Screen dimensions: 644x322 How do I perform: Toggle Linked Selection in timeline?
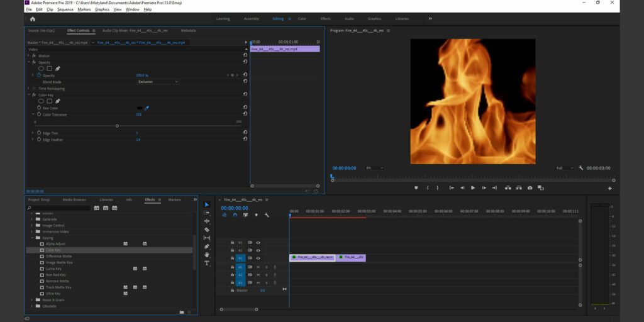pyautogui.click(x=246, y=215)
